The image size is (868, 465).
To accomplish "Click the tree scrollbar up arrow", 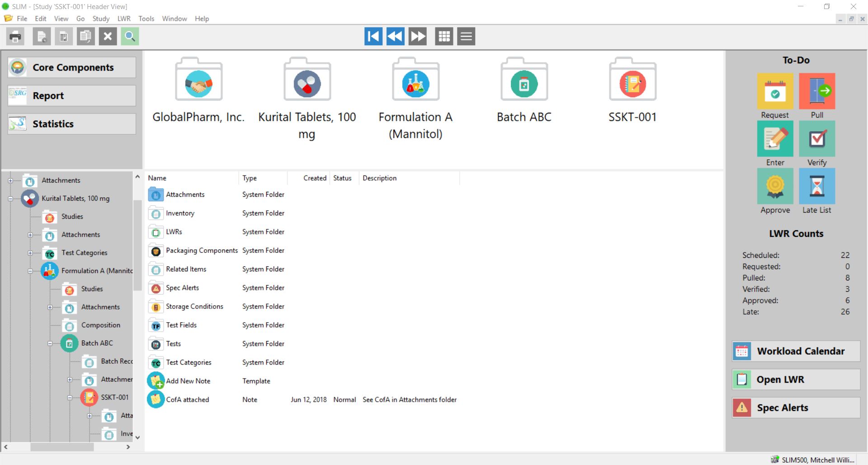I will click(x=137, y=177).
